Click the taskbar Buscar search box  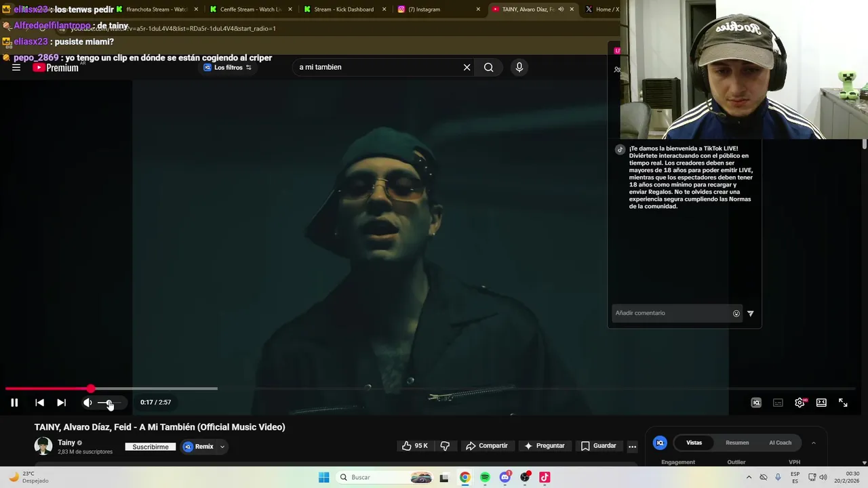pos(384,477)
